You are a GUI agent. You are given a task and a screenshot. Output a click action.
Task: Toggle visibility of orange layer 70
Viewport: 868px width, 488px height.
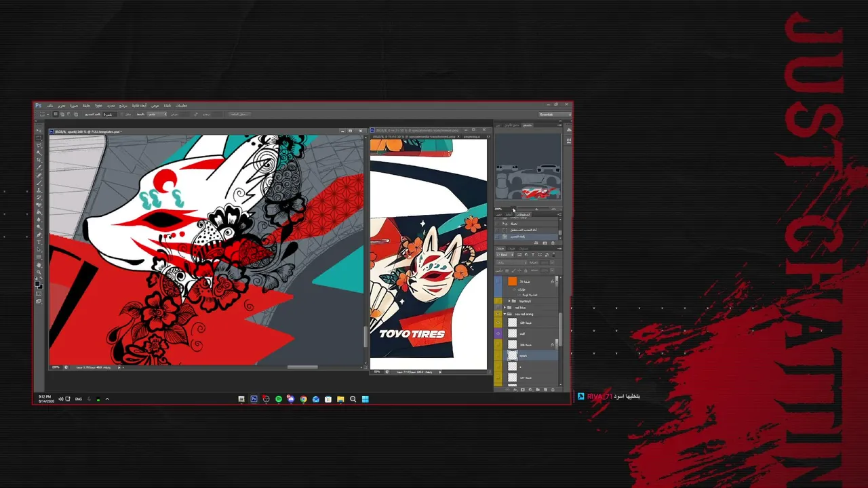tap(498, 281)
